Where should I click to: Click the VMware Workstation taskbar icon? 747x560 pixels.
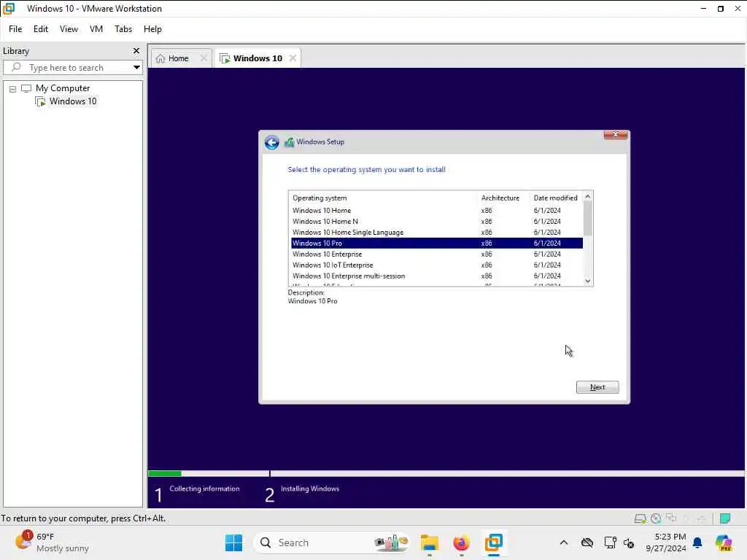tap(494, 542)
